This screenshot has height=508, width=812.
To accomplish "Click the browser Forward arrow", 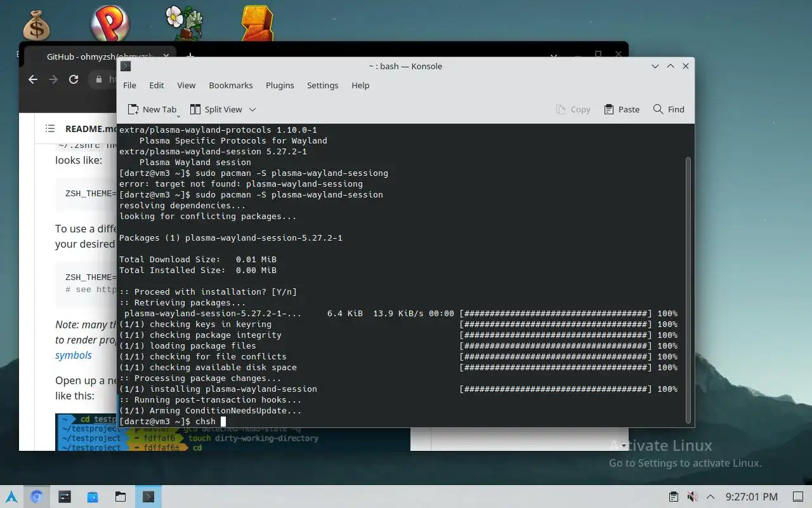I will tap(53, 79).
